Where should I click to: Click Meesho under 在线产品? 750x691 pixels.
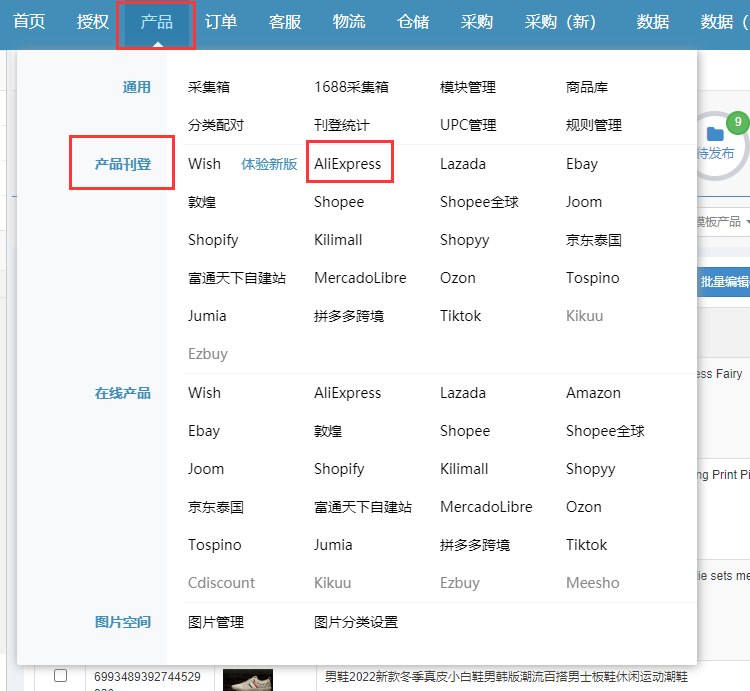(x=593, y=583)
